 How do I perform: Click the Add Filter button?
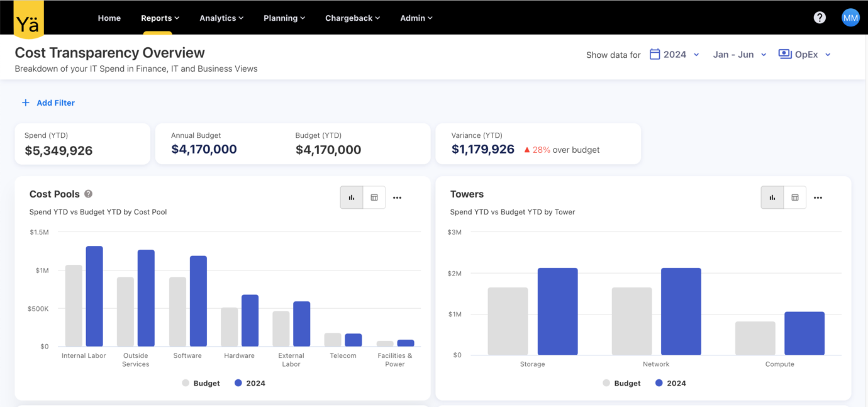coord(48,103)
